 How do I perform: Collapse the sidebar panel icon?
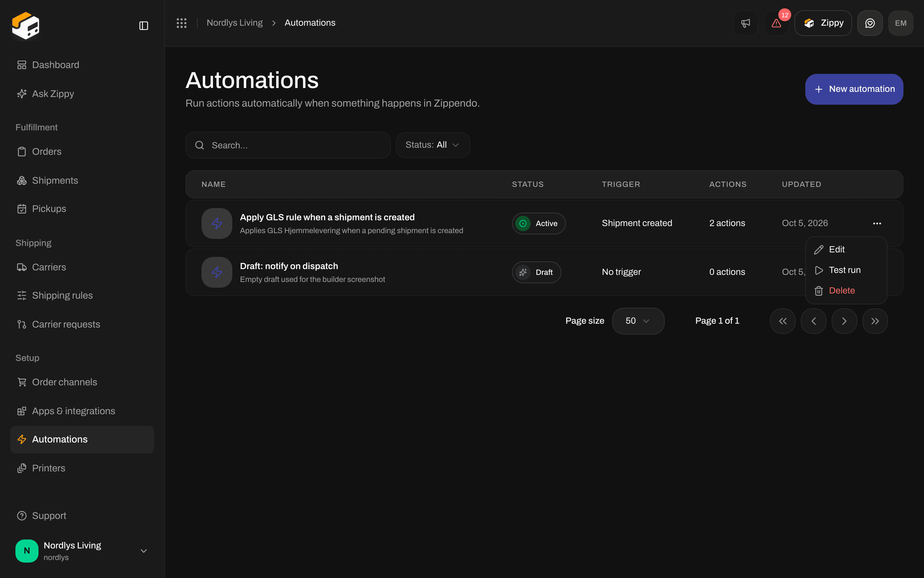pos(143,26)
